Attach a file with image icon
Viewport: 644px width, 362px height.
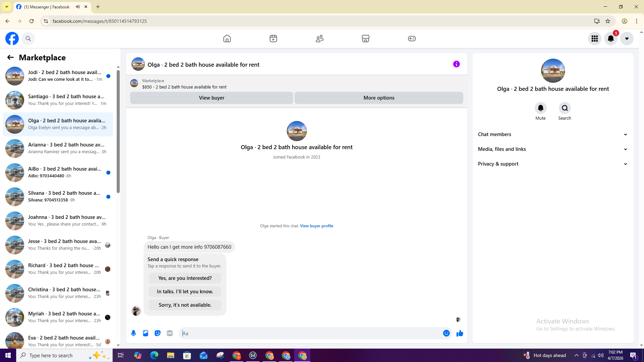click(146, 333)
